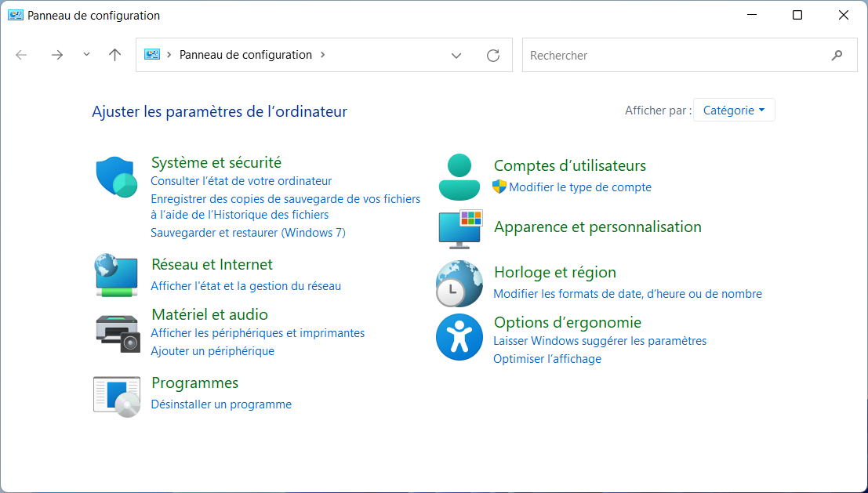Viewport: 868px width, 493px height.
Task: Select the Horloge et région clock icon
Action: 459,284
